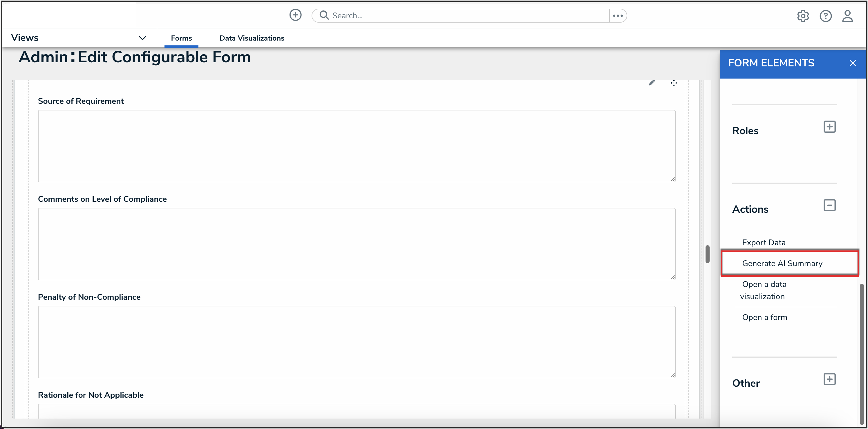Select the Export Data action
Image resolution: width=868 pixels, height=429 pixels.
coord(764,242)
